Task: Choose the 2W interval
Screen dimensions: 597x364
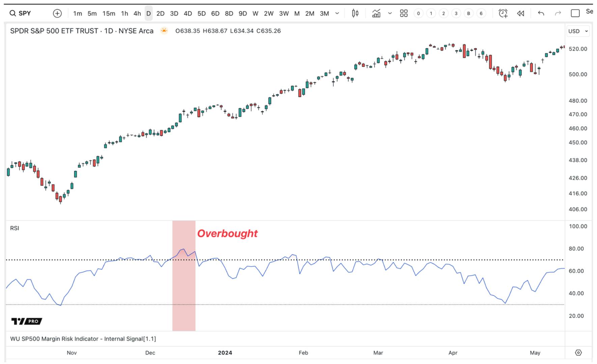Action: (268, 13)
